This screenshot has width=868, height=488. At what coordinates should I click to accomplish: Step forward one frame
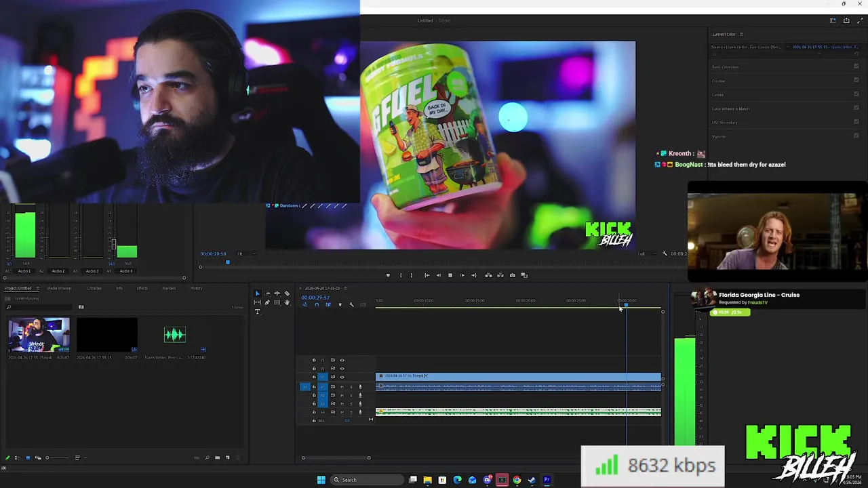pyautogui.click(x=462, y=275)
